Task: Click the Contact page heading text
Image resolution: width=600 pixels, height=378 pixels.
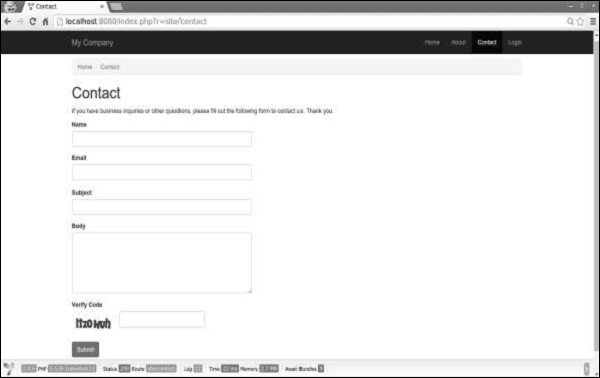Action: point(96,93)
